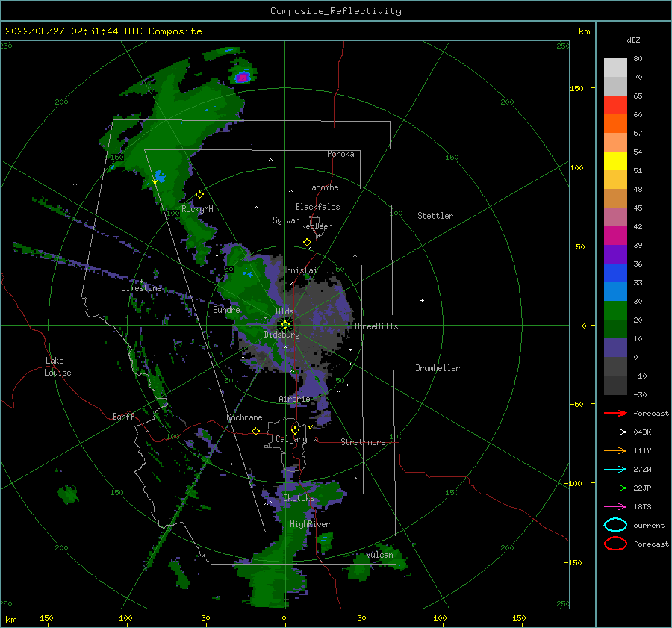672x628 pixels.
Task: Click the magenta storm core at top
Action: coord(243,78)
